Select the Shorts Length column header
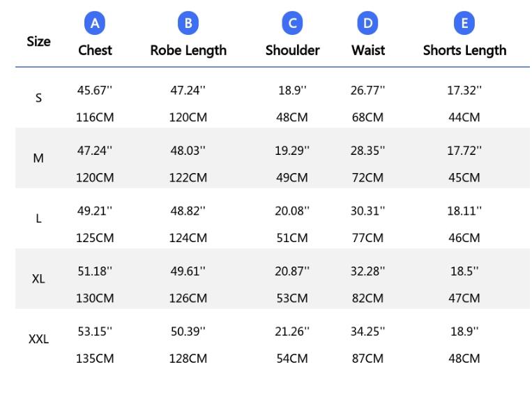 (465, 50)
